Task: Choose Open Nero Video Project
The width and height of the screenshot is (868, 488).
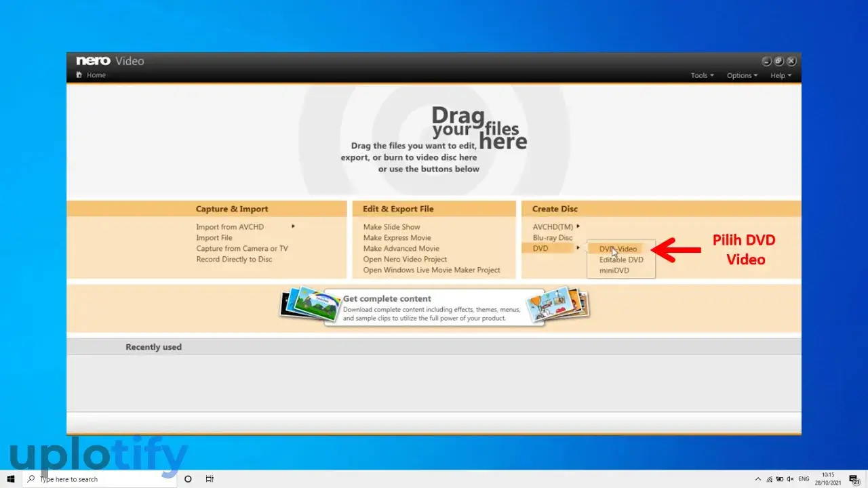Action: tap(405, 260)
